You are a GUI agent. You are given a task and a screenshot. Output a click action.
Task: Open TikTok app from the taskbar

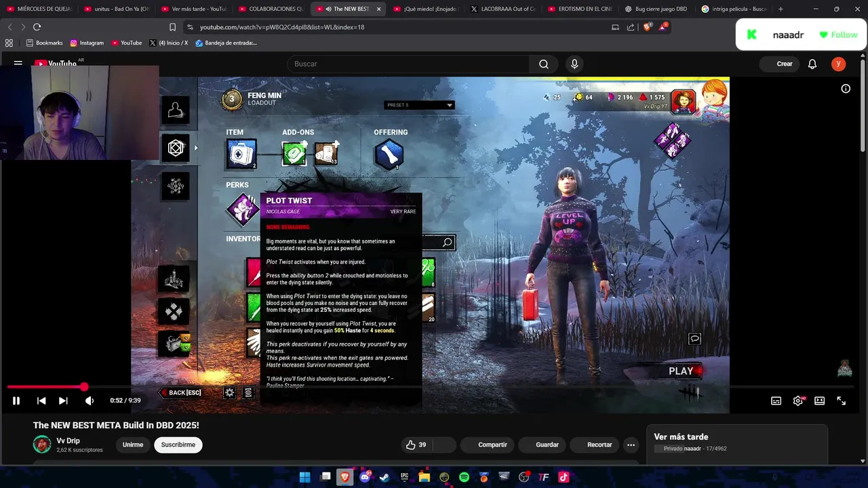(564, 477)
